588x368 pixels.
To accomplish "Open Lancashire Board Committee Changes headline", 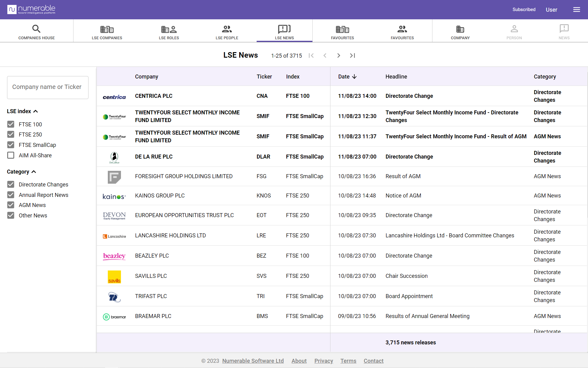I will click(450, 236).
